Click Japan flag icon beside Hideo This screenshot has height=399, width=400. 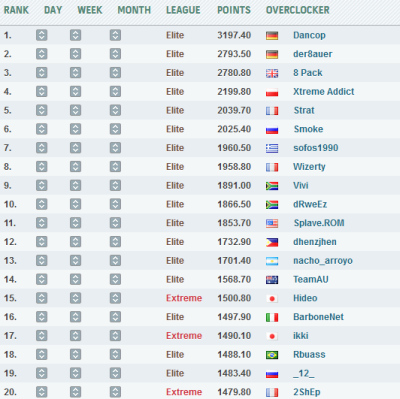272,298
